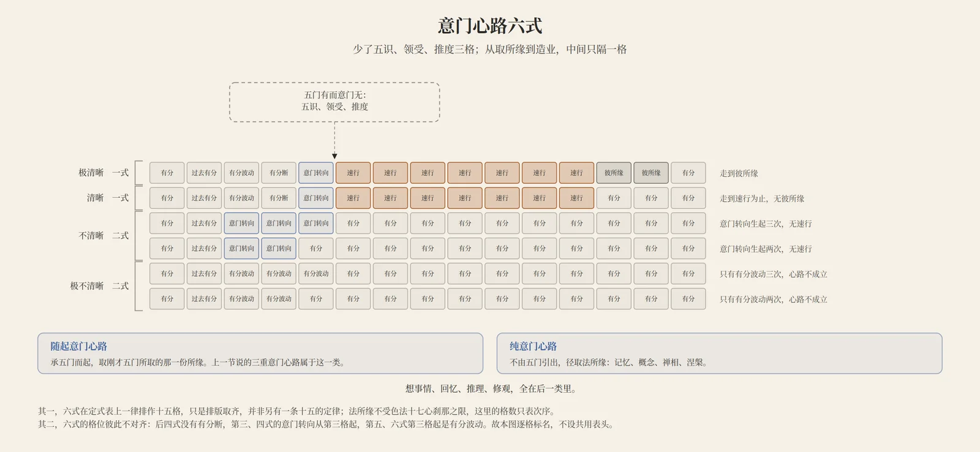Click the 极清晰 一式 row label
980x452 pixels.
click(104, 173)
